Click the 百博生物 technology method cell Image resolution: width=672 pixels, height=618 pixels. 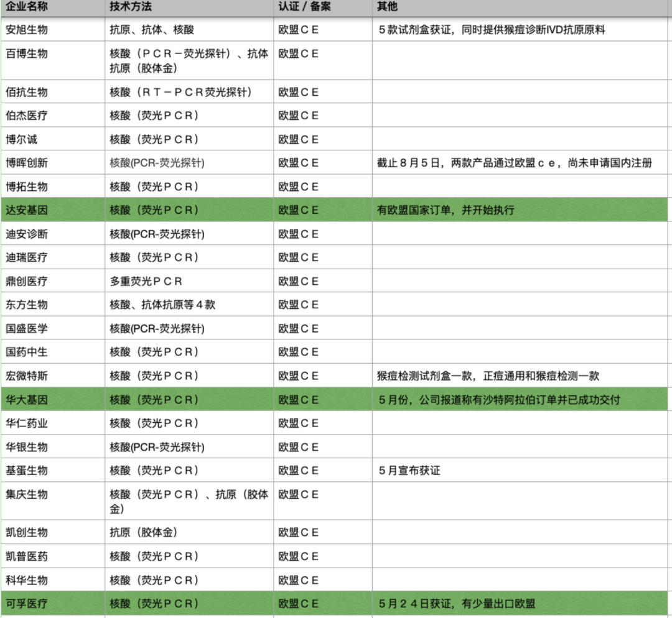[189, 60]
